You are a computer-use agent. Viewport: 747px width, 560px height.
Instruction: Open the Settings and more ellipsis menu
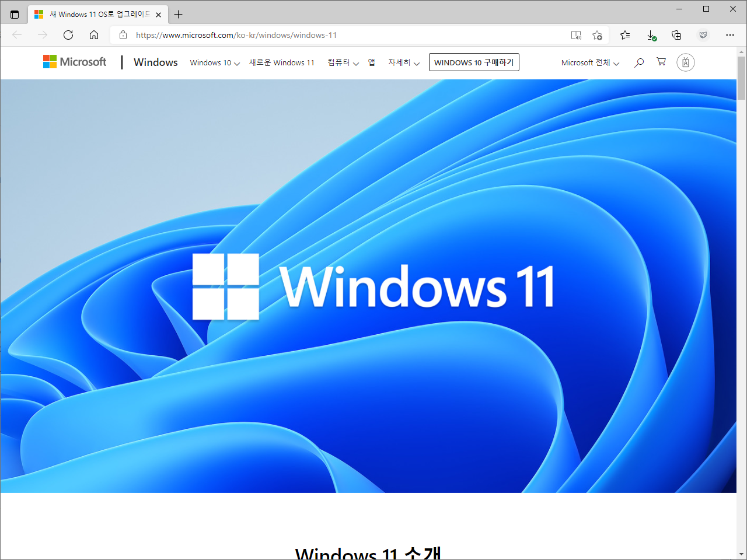(729, 35)
